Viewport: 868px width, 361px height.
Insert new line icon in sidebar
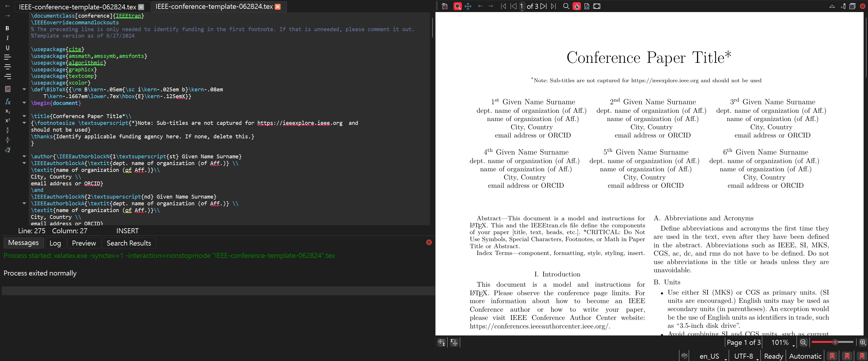coord(7,89)
